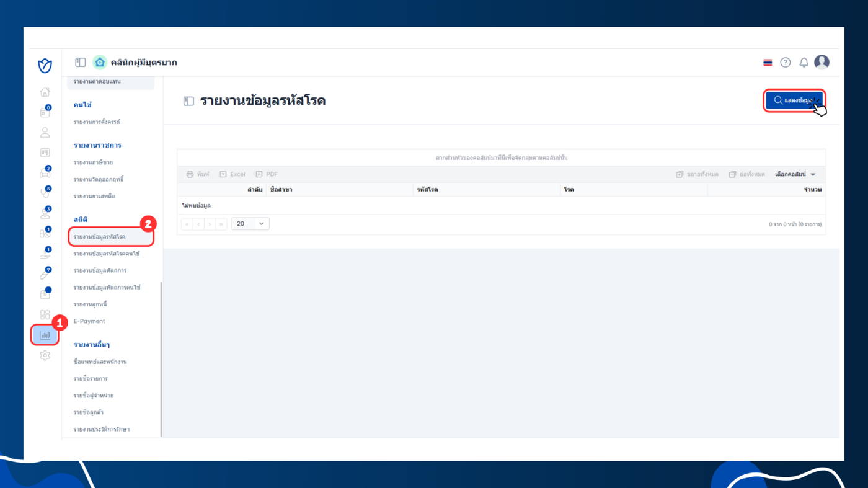Open the page size dropdown showing 20

tap(250, 224)
